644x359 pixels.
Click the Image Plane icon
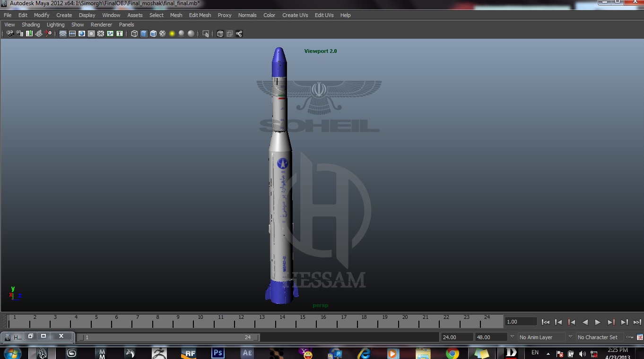coord(39,34)
